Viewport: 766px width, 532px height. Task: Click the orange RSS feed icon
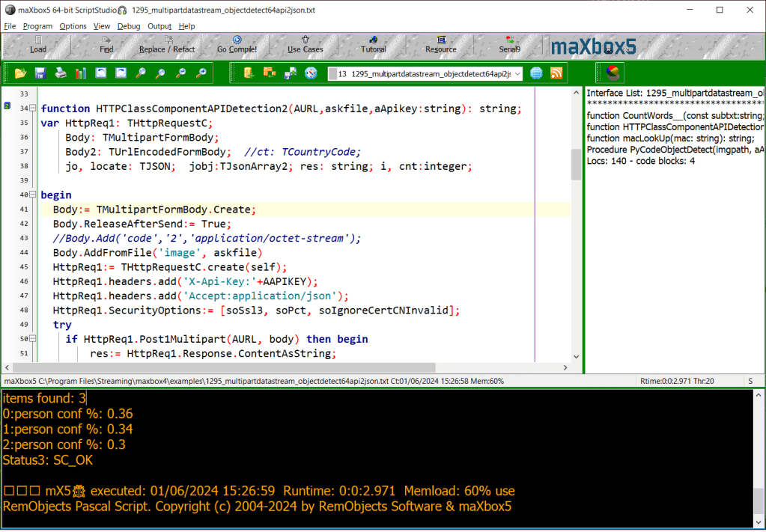click(x=556, y=73)
